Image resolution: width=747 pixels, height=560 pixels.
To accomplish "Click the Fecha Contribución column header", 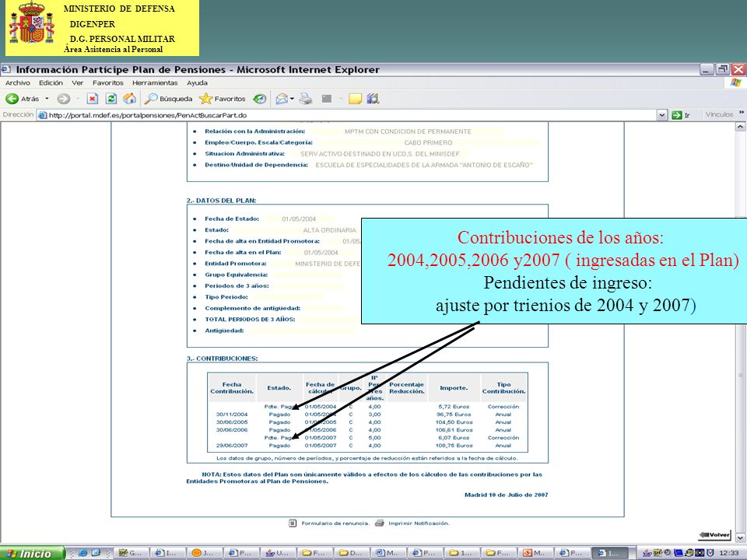I will pyautogui.click(x=232, y=387).
